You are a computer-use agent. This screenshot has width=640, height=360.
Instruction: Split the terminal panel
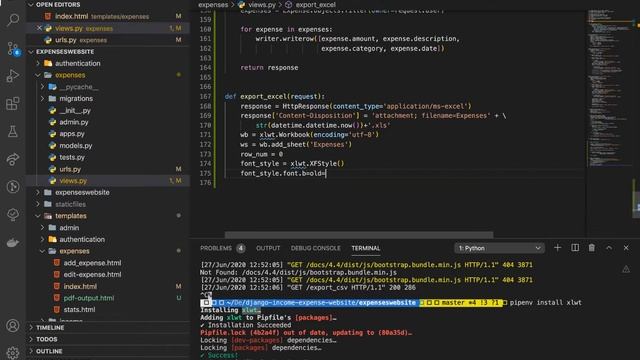pyautogui.click(x=575, y=248)
